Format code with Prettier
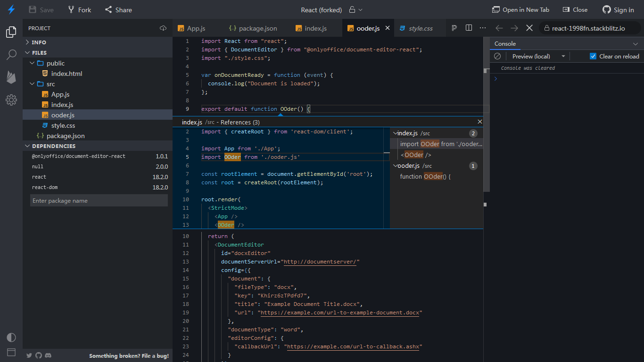644x362 pixels. 454,28
